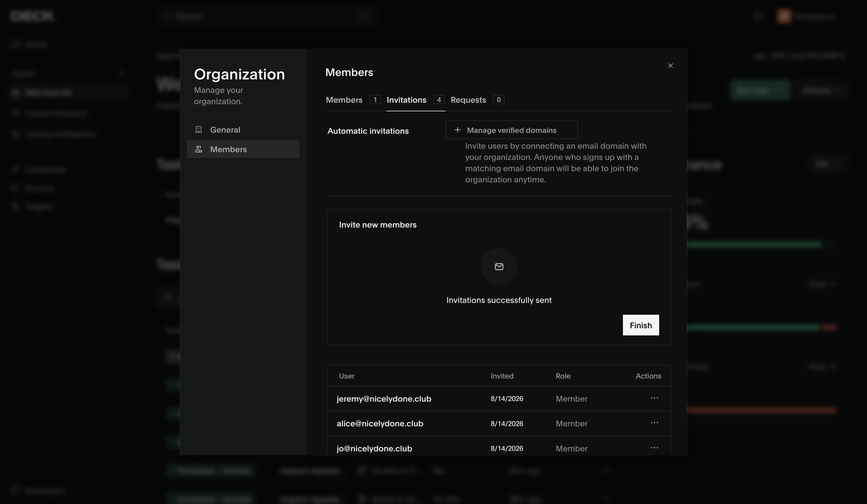The width and height of the screenshot is (867, 504).
Task: Open actions menu for jo@nicelydone.club
Action: [654, 448]
